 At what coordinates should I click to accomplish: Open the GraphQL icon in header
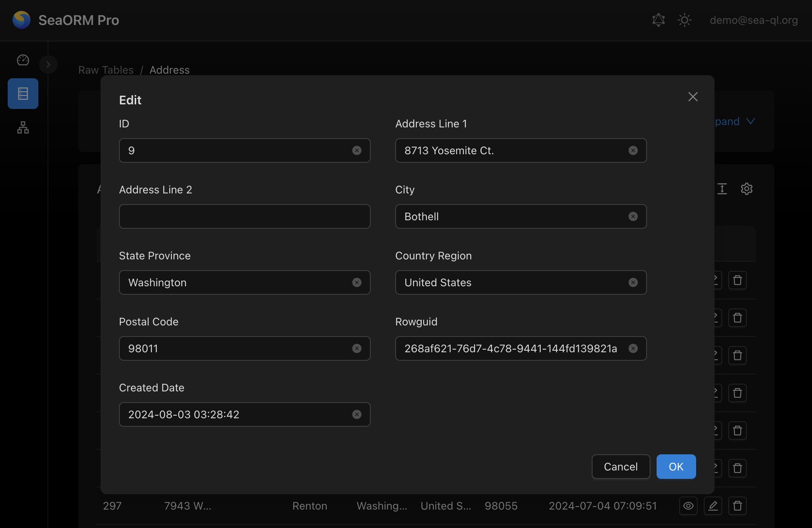(659, 20)
